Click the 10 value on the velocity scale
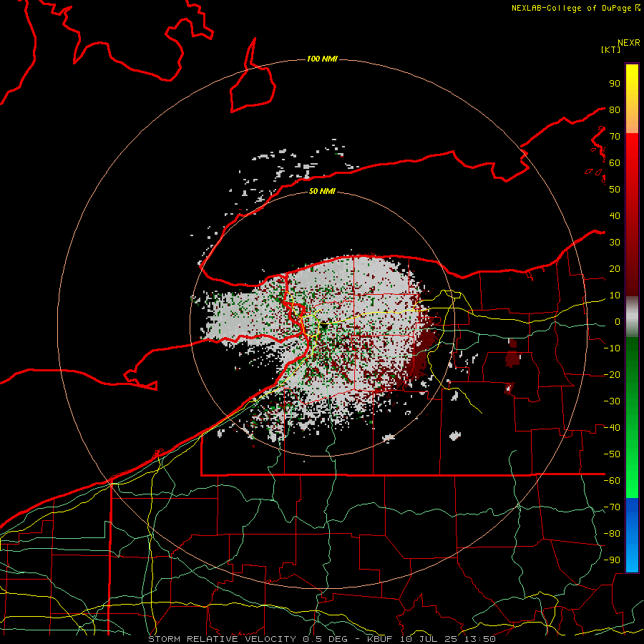Screen dimensions: 644x644 pos(615,296)
